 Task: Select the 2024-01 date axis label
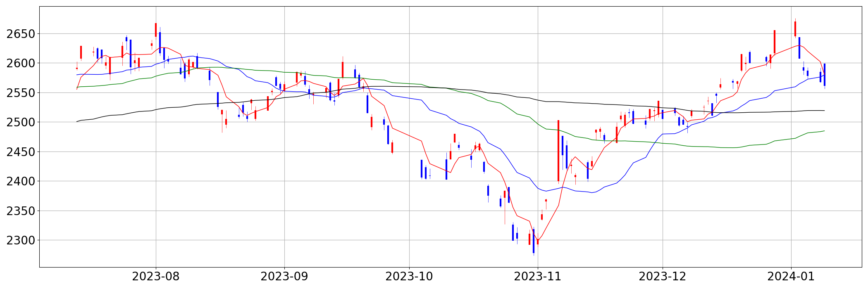pyautogui.click(x=791, y=277)
